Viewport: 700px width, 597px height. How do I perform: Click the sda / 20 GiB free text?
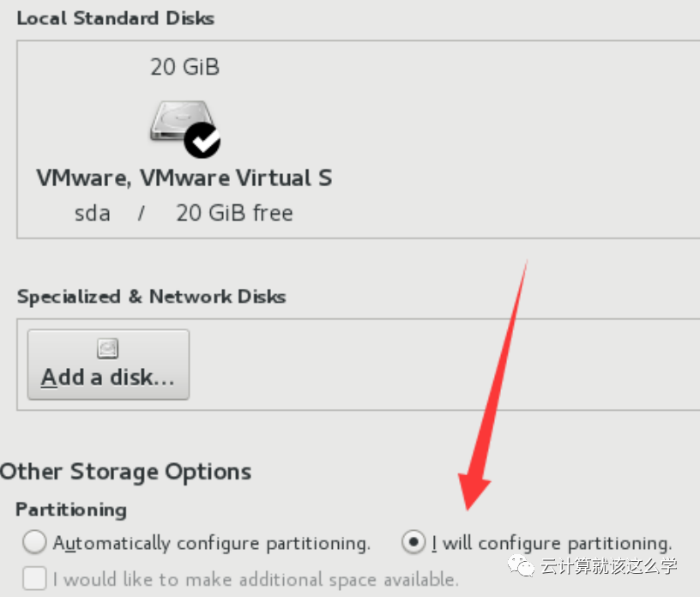point(184,213)
